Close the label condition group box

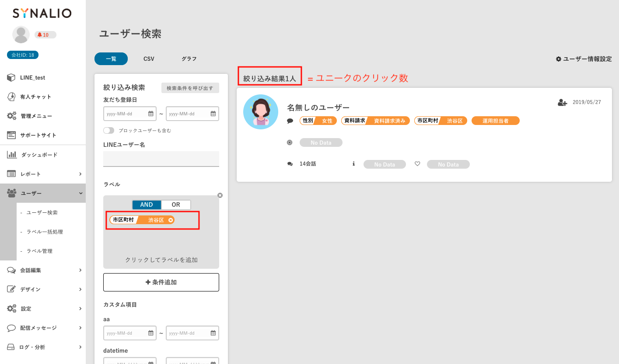point(220,195)
